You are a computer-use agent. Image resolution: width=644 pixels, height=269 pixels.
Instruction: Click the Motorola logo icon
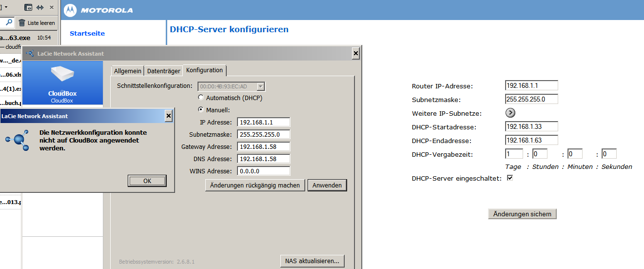pos(70,10)
